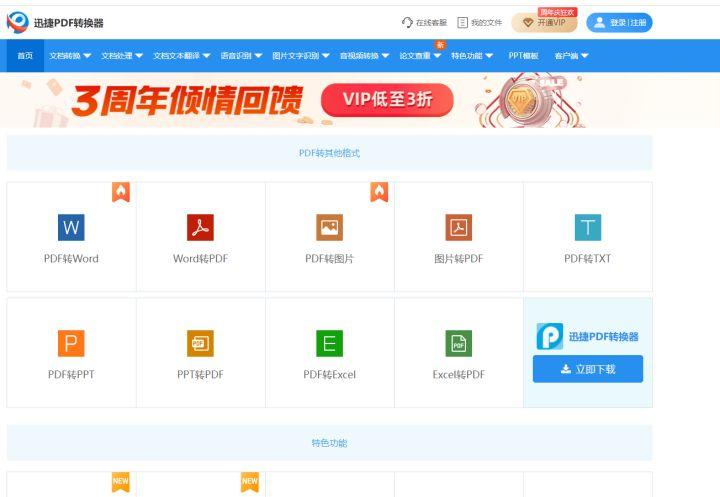Expand the 文档处理 dropdown menu
The height and width of the screenshot is (497, 720).
pyautogui.click(x=122, y=56)
